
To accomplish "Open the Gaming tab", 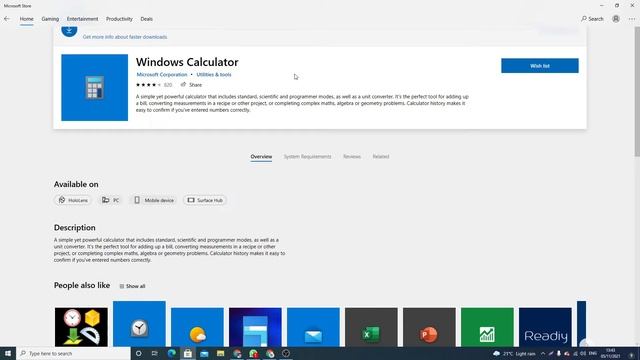I will (50, 19).
